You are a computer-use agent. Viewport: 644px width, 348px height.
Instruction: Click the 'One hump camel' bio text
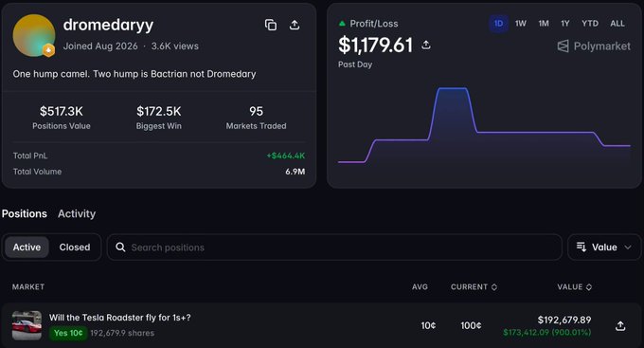click(x=134, y=74)
